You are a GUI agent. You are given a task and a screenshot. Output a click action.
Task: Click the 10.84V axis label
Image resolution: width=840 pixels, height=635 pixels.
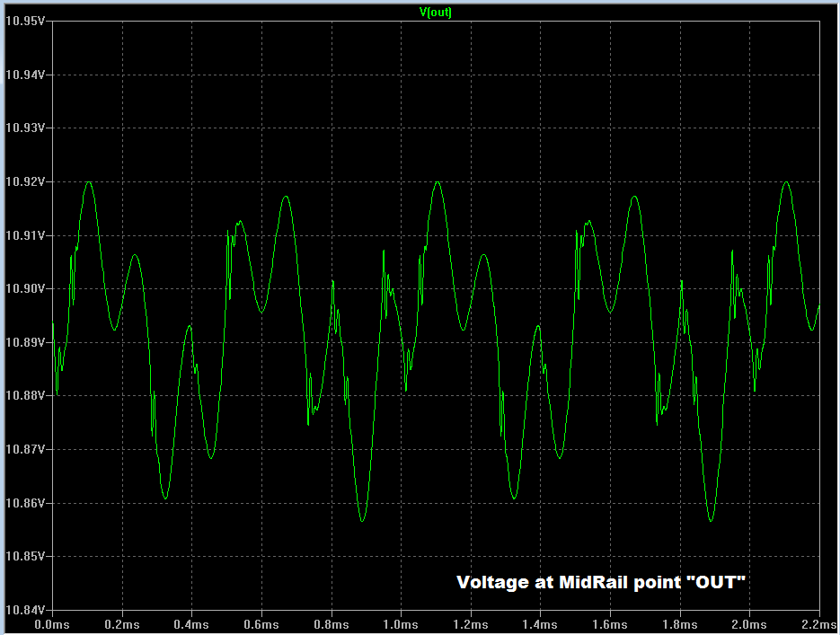coord(25,609)
